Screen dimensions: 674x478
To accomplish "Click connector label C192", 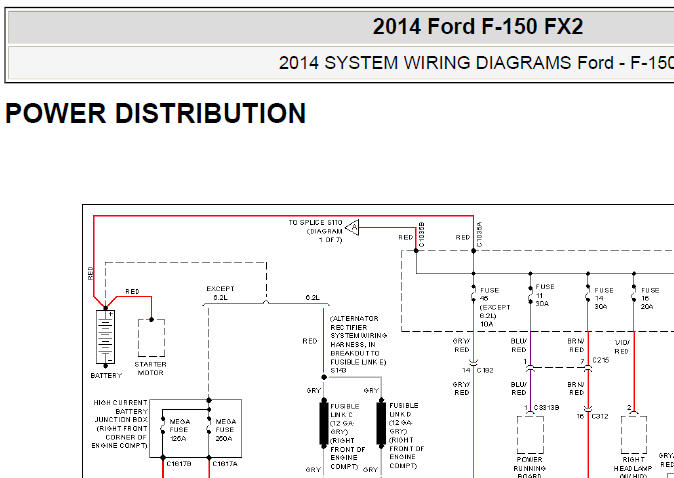I will coord(485,370).
